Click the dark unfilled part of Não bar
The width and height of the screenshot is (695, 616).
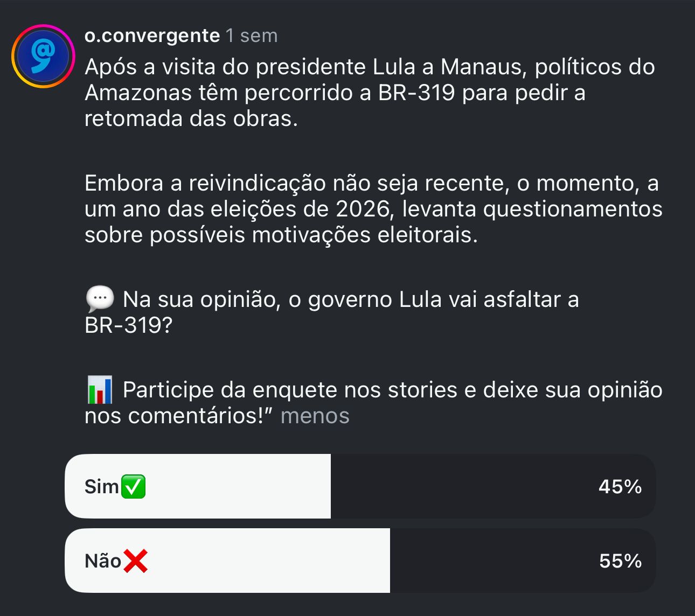pyautogui.click(x=485, y=561)
